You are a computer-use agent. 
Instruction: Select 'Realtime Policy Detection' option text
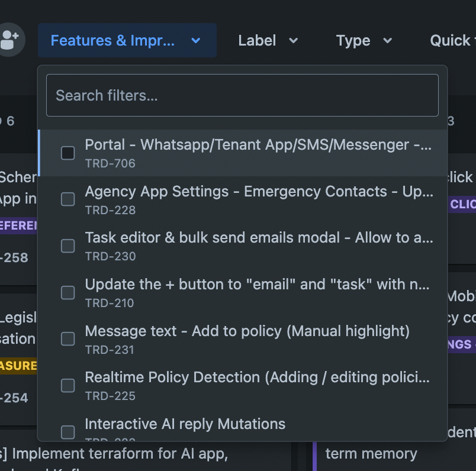258,378
